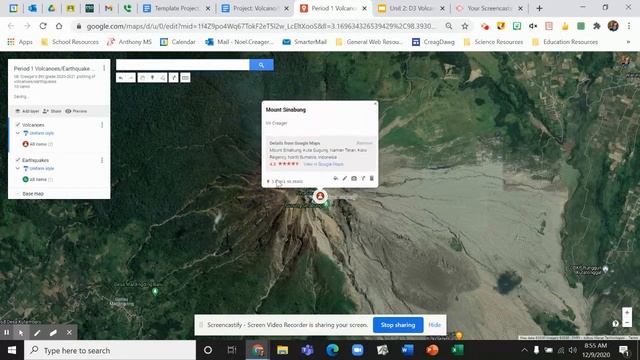
Task: Click Hide link in sharing bar
Action: coord(435,325)
